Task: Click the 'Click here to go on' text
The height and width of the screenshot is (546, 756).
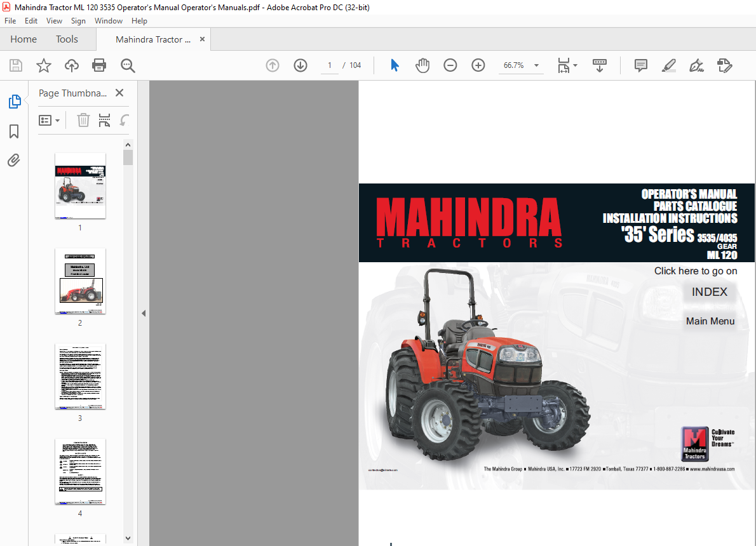Action: (x=695, y=271)
